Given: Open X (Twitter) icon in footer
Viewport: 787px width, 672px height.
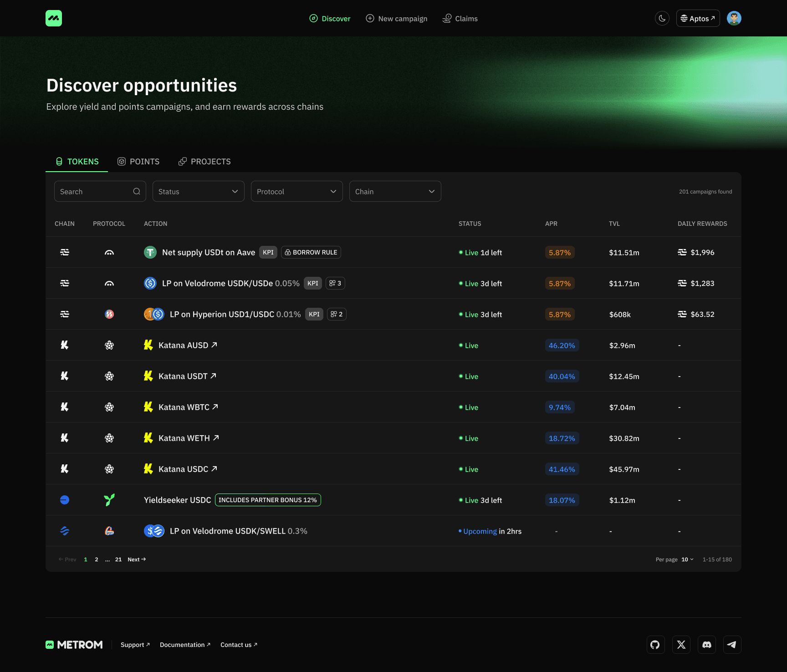Looking at the screenshot, I should (681, 645).
